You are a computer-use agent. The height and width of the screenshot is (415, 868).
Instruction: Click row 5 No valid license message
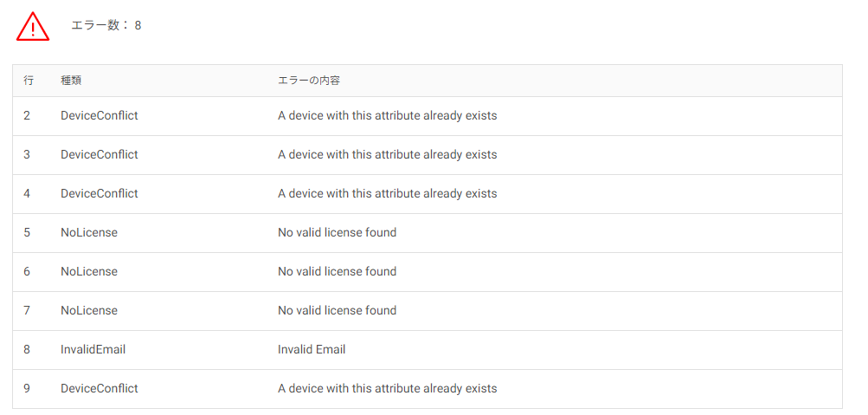pos(338,233)
